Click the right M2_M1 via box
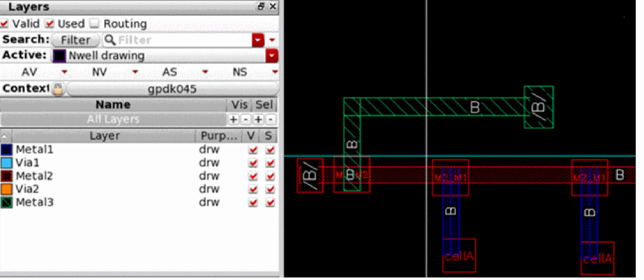644x280 pixels. click(590, 178)
